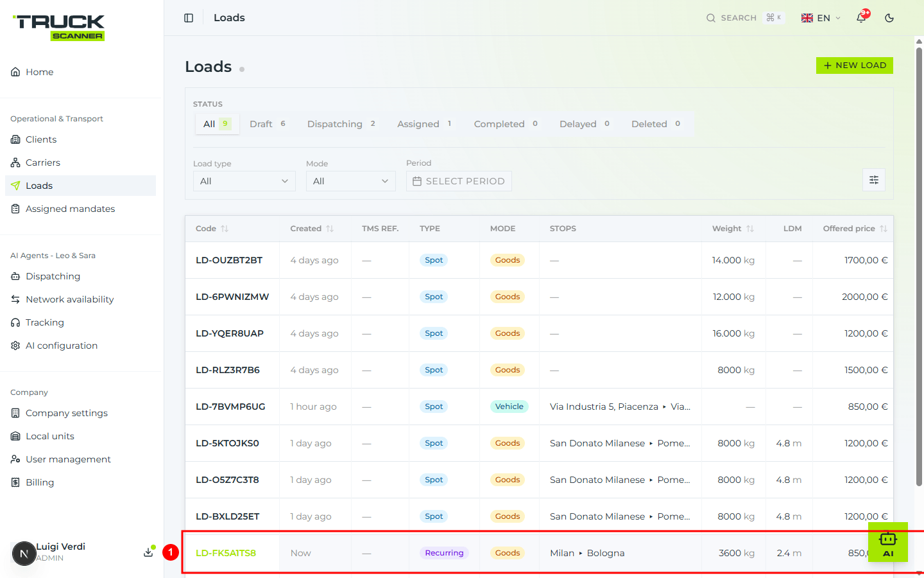Click the 14.000 kg weight cell

[733, 260]
